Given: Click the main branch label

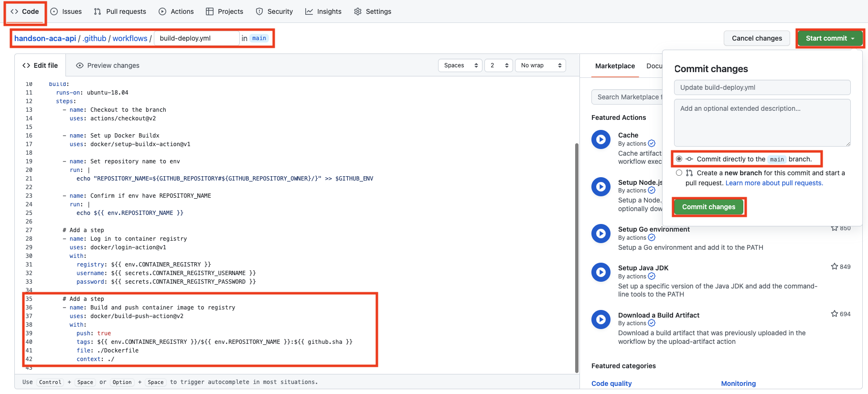Looking at the screenshot, I should pos(259,38).
